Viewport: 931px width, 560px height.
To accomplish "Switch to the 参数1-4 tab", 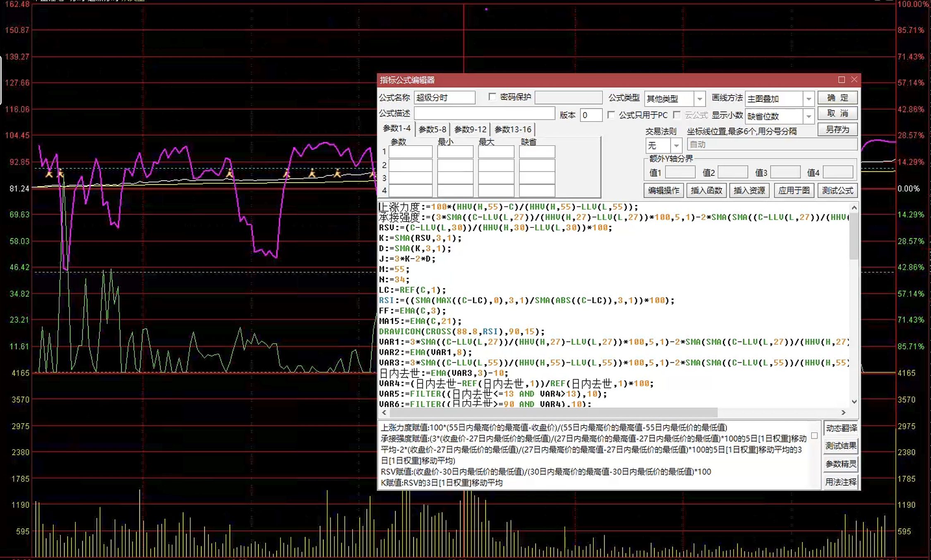I will coord(397,129).
